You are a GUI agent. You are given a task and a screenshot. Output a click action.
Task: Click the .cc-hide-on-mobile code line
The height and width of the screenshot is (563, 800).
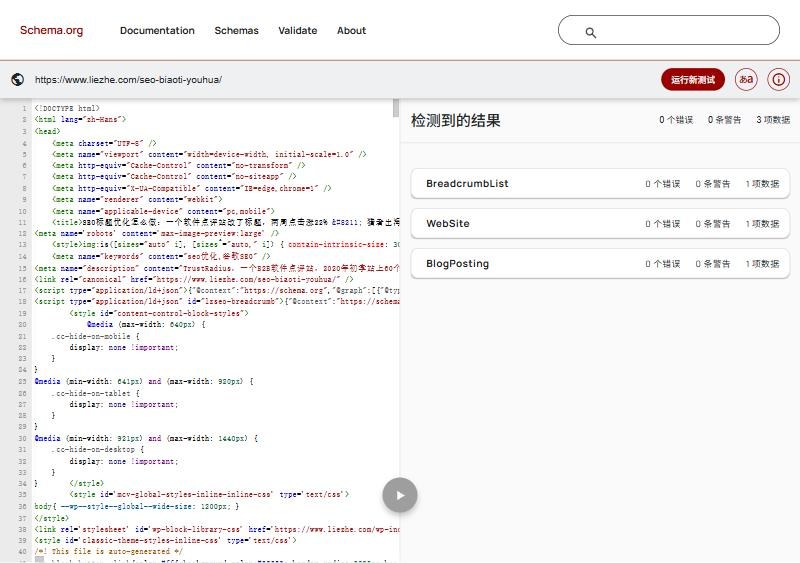pyautogui.click(x=95, y=336)
